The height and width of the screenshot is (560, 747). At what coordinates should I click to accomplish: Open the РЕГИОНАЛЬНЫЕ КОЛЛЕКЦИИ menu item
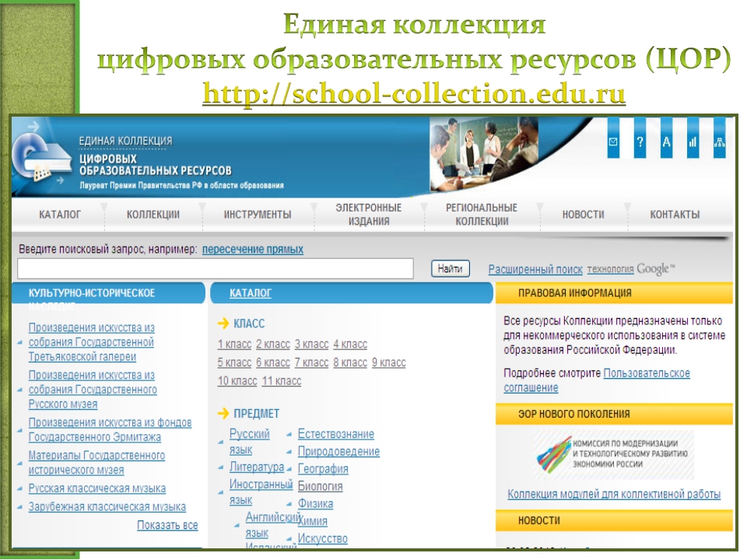click(482, 215)
